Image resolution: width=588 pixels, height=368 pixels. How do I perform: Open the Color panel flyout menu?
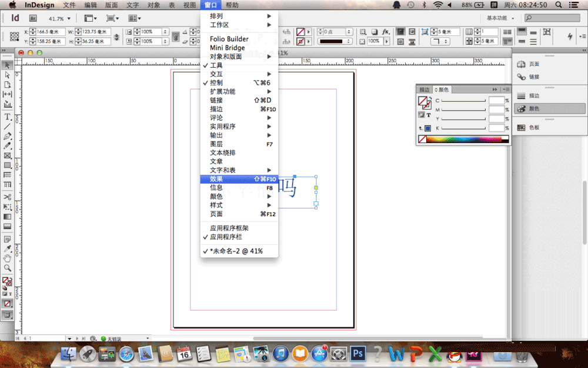pyautogui.click(x=506, y=89)
